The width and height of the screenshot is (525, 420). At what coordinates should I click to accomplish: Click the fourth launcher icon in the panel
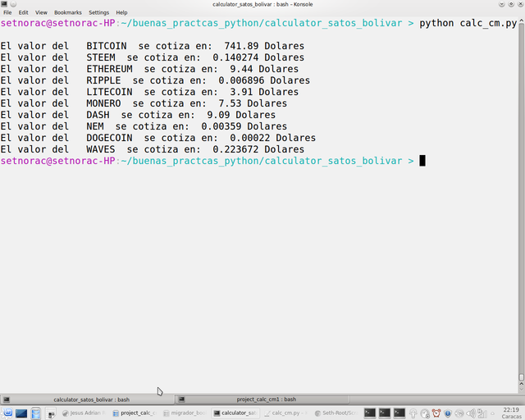pyautogui.click(x=51, y=413)
